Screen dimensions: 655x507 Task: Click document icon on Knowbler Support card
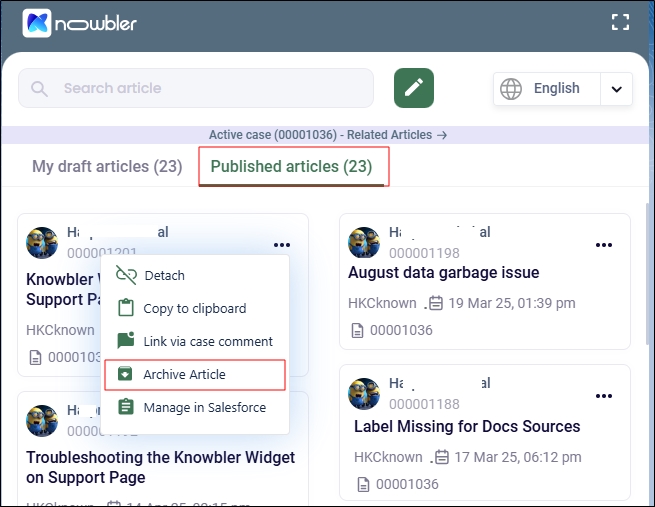pos(35,357)
